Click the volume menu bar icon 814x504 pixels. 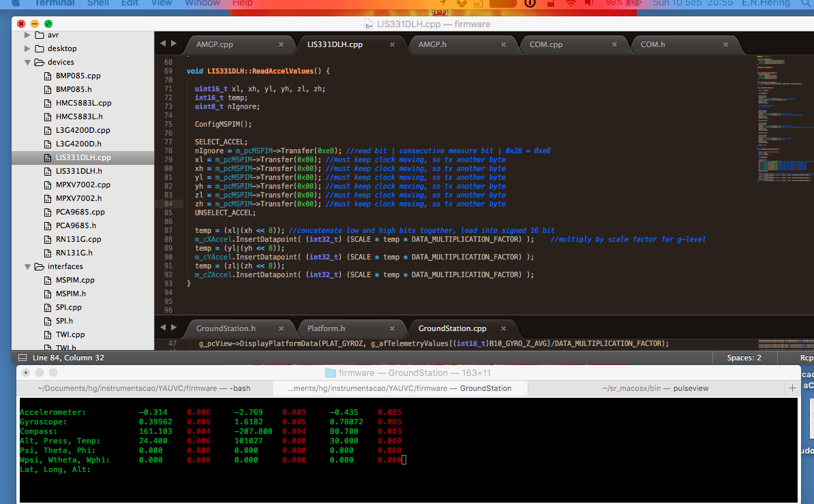(589, 3)
